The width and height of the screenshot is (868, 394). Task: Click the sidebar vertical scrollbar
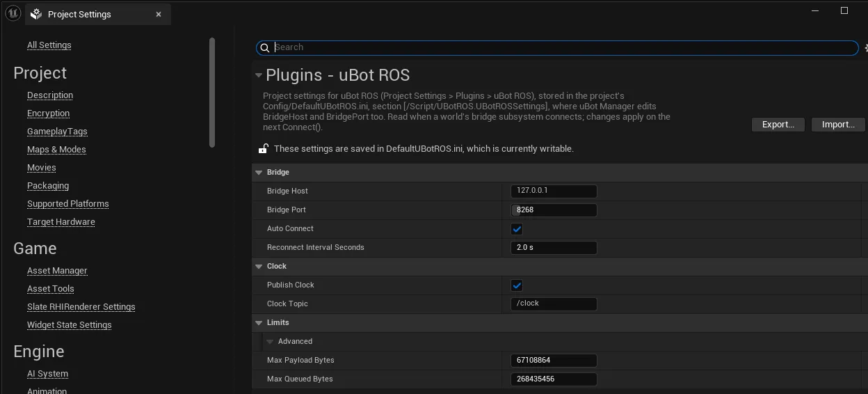[x=212, y=92]
